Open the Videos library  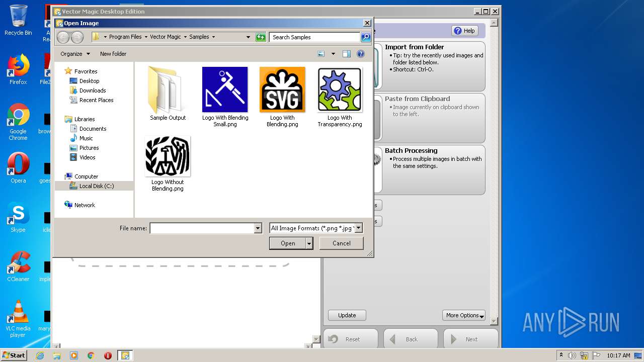click(x=87, y=157)
